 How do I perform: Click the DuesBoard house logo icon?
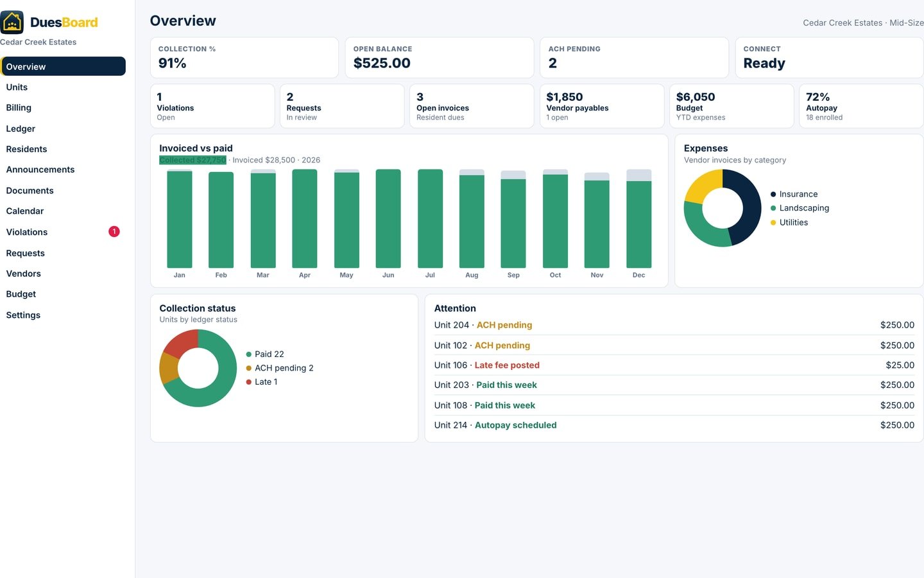12,22
